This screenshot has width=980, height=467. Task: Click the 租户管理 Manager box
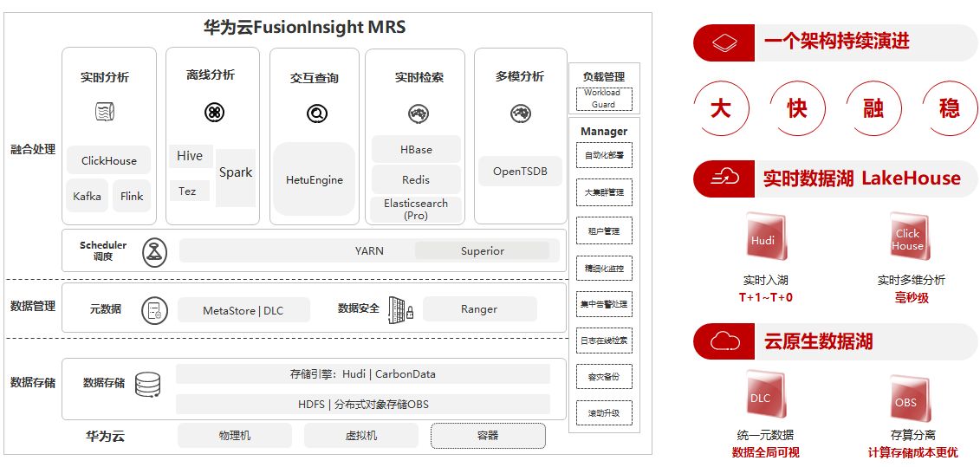point(604,230)
